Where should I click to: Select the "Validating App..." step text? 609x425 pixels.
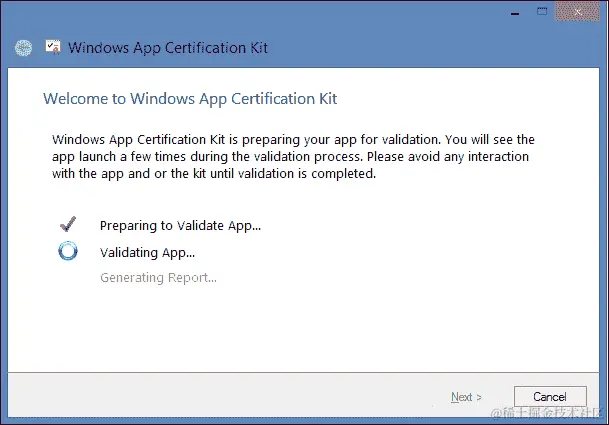pos(147,253)
